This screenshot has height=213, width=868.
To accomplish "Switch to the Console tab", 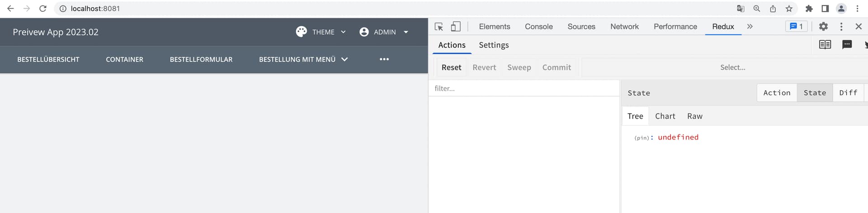I will (x=538, y=27).
